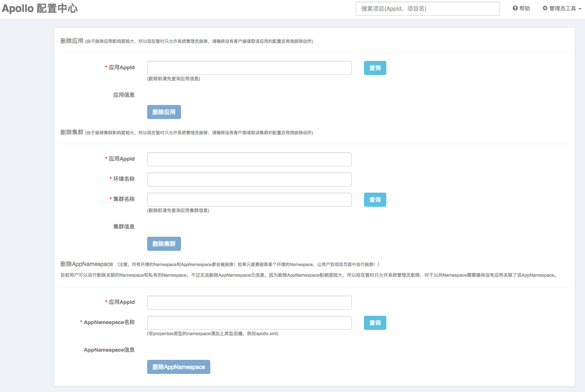Click the 应用AppId field under 删除集群

[249, 159]
